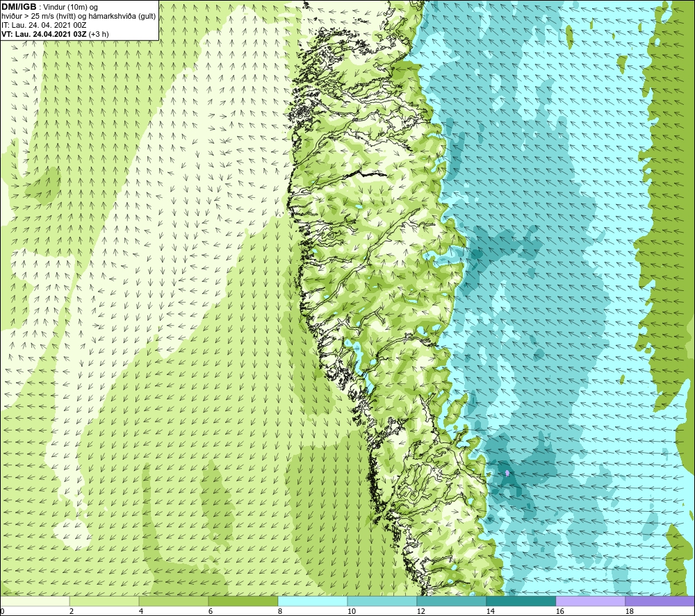Viewport: 695px width, 616px height.
Task: Select the light green 2–4 m/s legend swatch
Action: [104, 601]
